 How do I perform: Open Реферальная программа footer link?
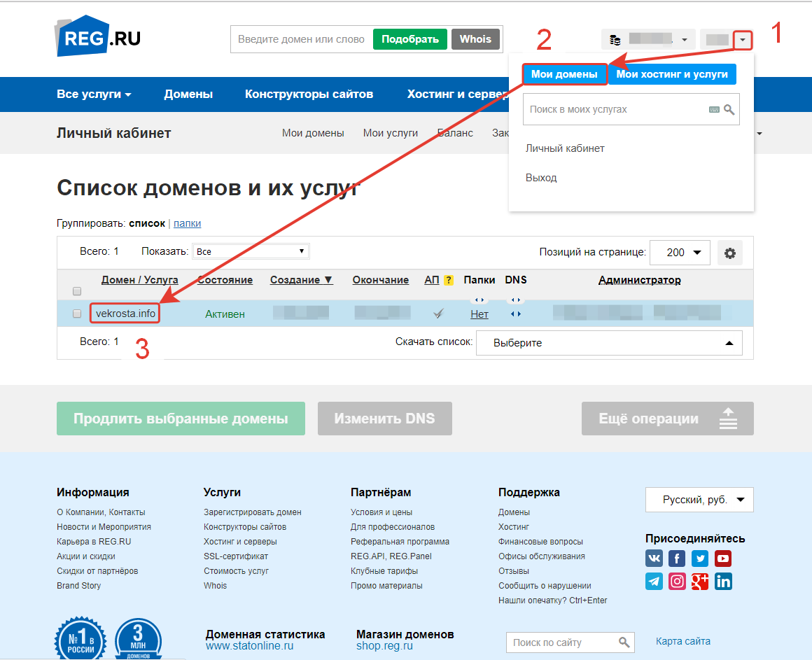(400, 542)
